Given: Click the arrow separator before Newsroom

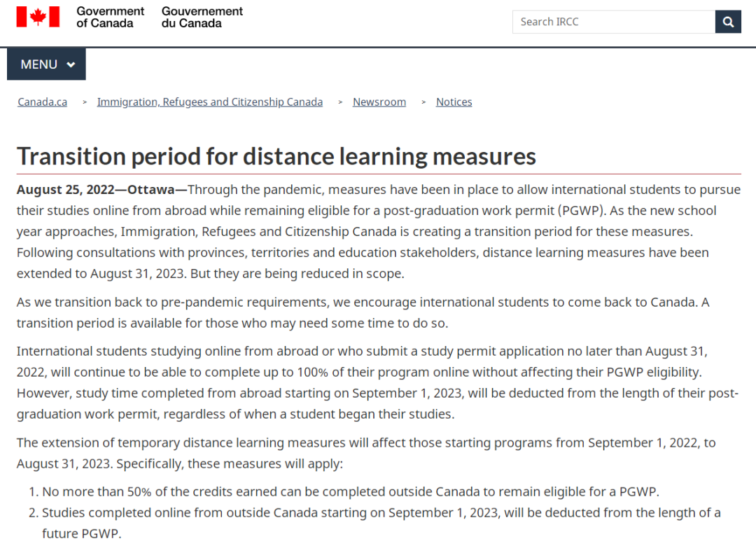Looking at the screenshot, I should click(340, 102).
